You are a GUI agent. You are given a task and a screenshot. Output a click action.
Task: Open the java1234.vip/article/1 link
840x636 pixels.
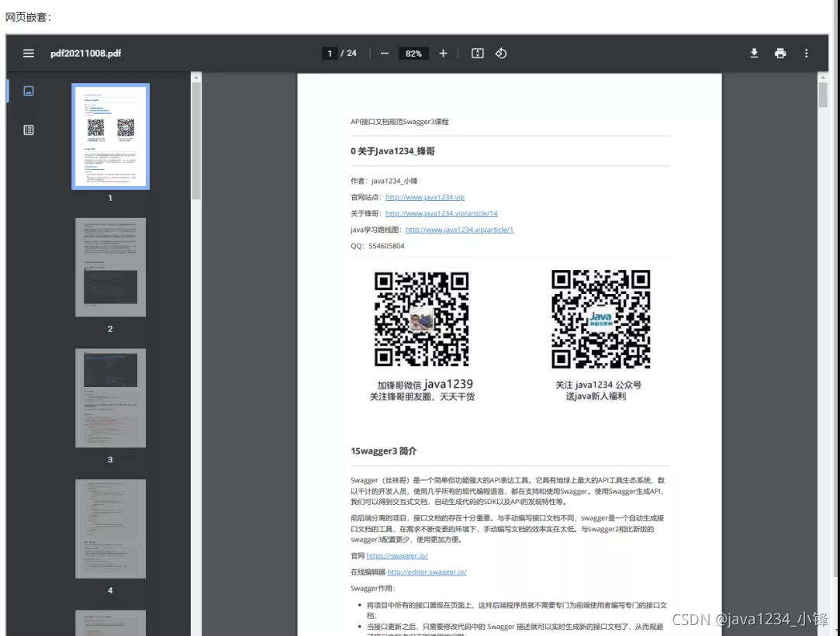[460, 230]
